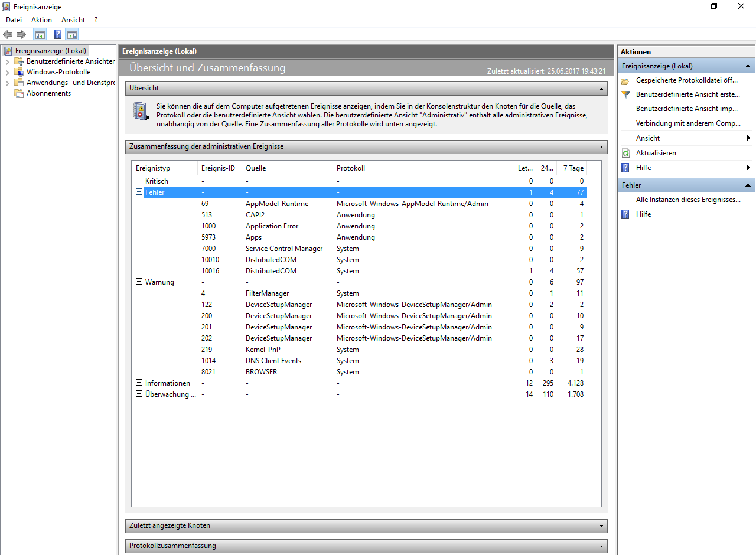This screenshot has height=555, width=756.
Task: Expand the Protokollzusammenfassung section
Action: [x=602, y=546]
